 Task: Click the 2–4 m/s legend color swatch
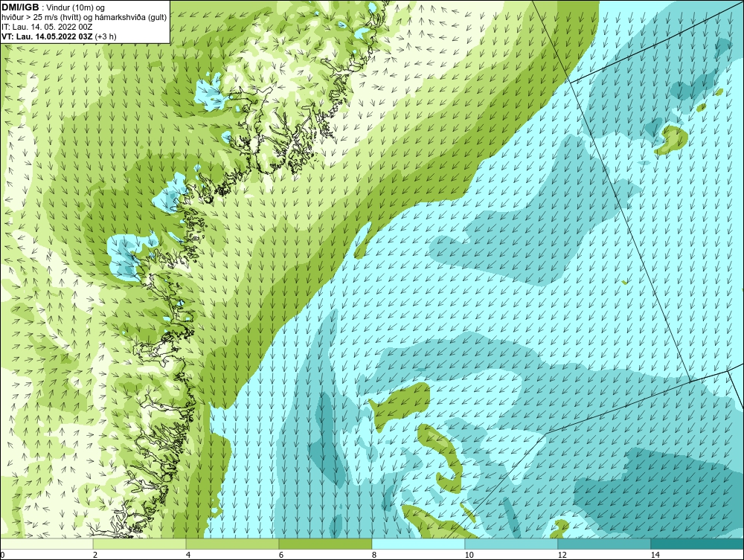coord(140,544)
